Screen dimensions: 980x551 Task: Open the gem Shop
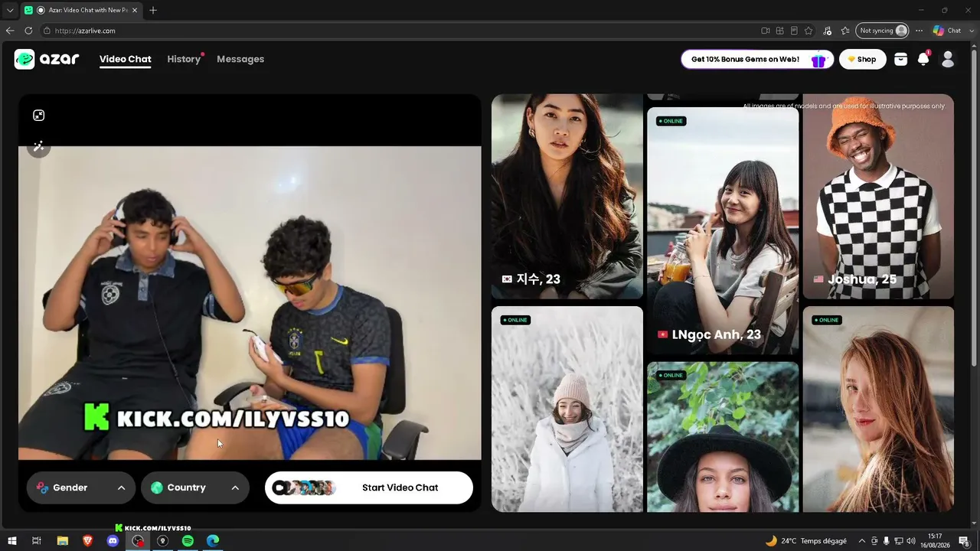(x=863, y=59)
